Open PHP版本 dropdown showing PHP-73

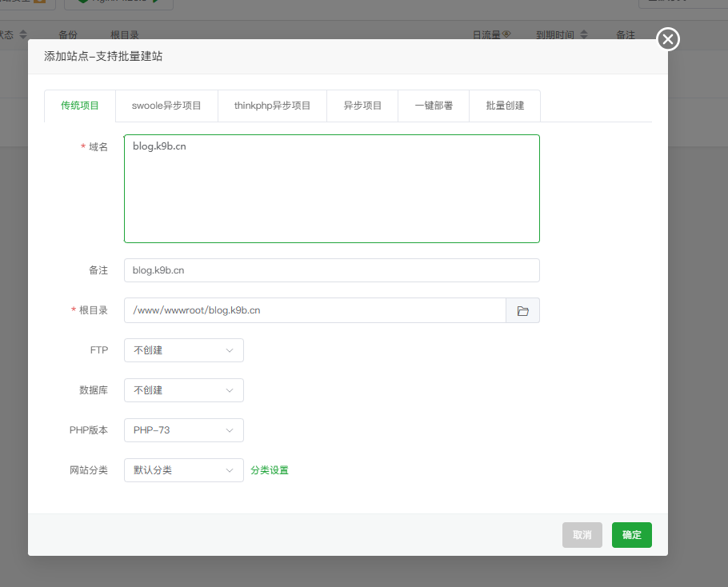click(184, 430)
